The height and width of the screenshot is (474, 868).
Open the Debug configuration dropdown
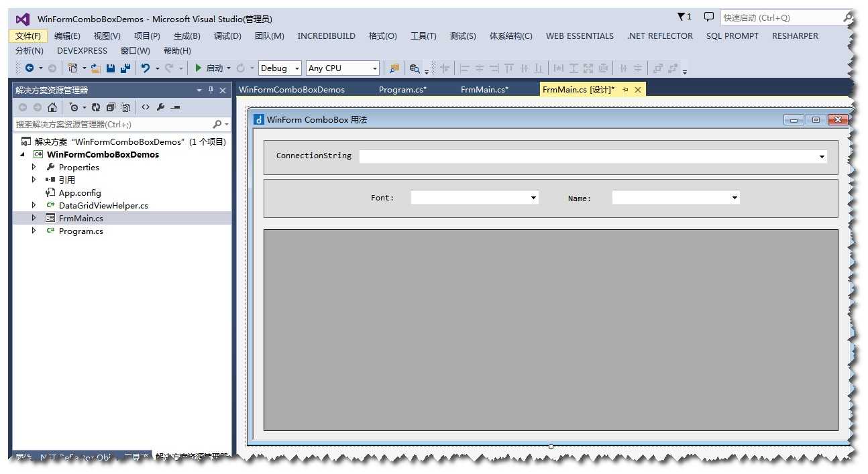point(297,68)
